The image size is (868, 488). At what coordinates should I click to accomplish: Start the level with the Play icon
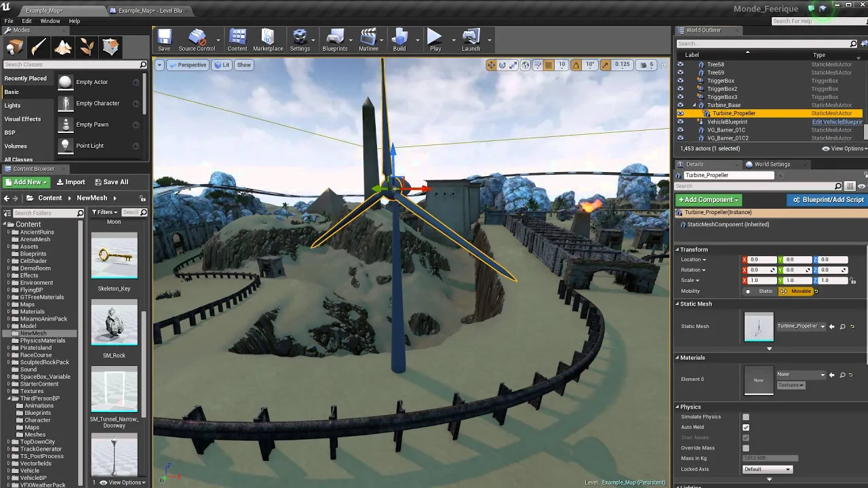point(435,40)
